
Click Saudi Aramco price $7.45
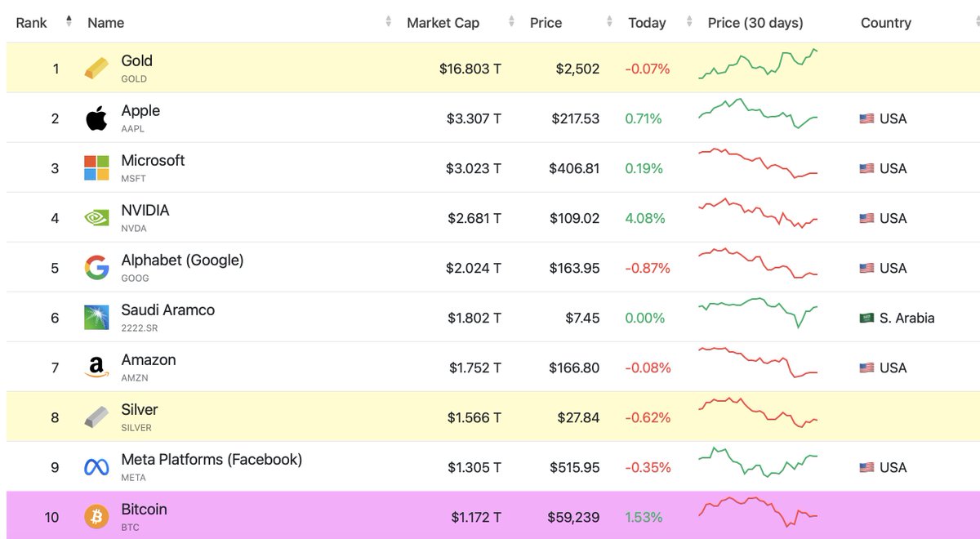pyautogui.click(x=582, y=318)
